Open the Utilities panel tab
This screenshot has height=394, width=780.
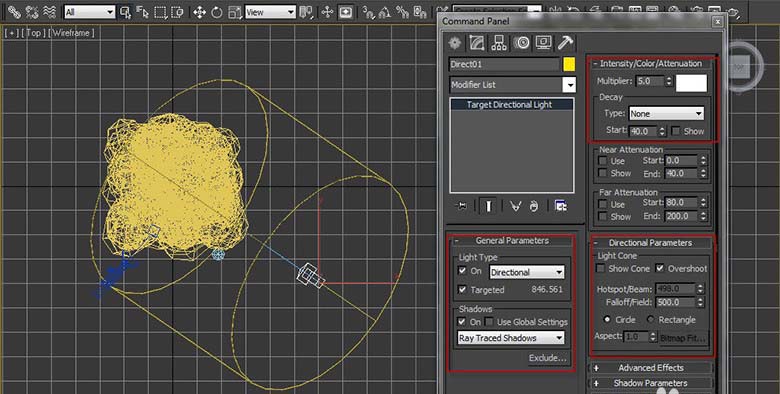click(x=566, y=43)
